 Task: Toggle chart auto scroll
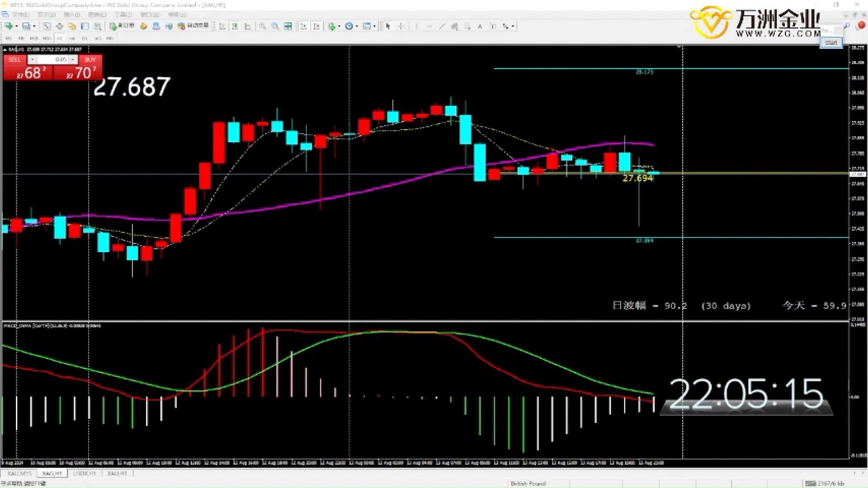click(x=303, y=26)
